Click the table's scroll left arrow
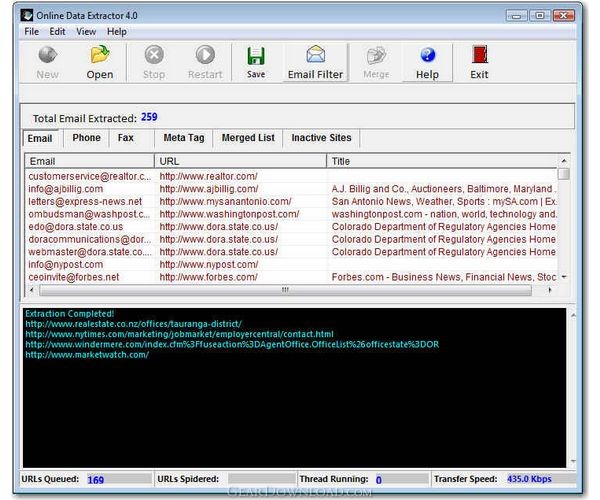The width and height of the screenshot is (600, 500). (x=32, y=290)
